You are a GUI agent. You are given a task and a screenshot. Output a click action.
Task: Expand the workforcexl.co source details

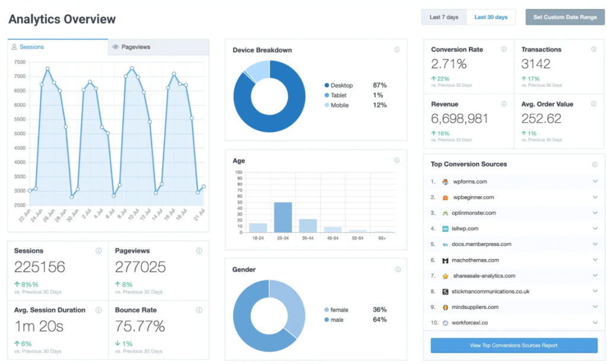[x=595, y=323]
